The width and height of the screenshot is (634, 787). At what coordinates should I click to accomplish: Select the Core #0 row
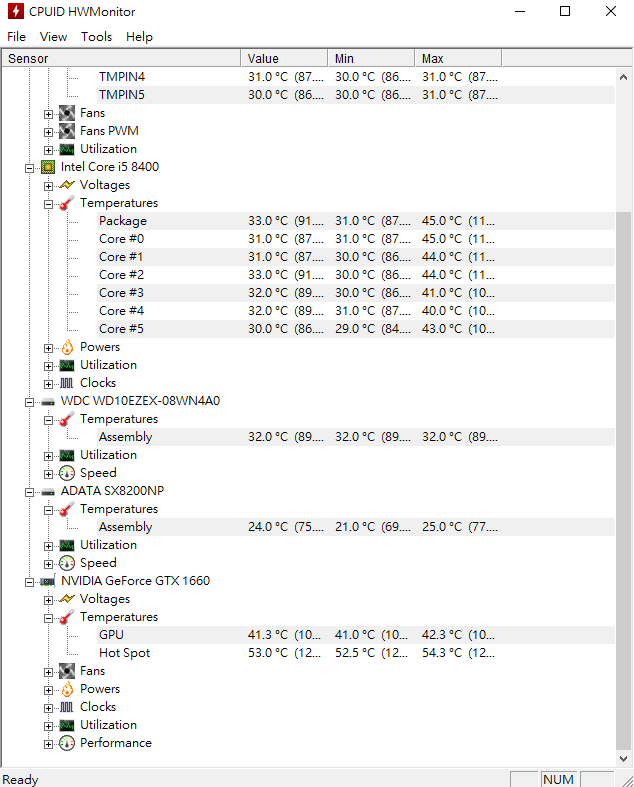pos(356,239)
